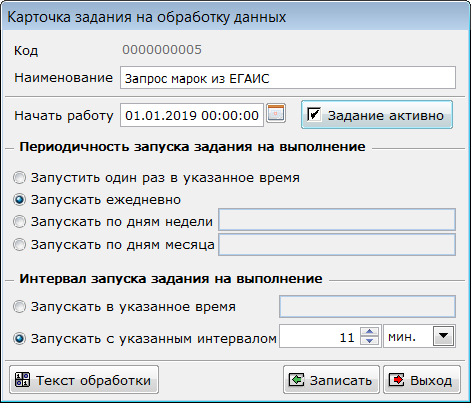Decrease interval value with down spinner arrow

coord(369,341)
